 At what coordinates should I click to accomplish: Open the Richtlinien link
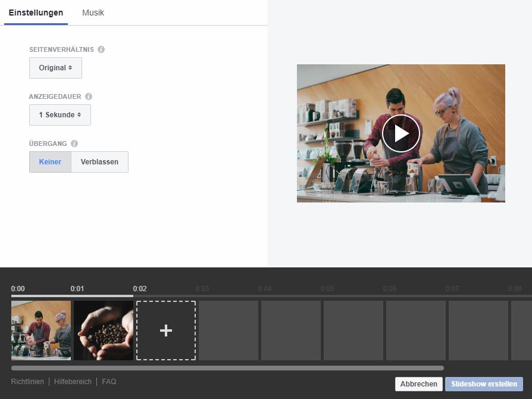pyautogui.click(x=27, y=382)
